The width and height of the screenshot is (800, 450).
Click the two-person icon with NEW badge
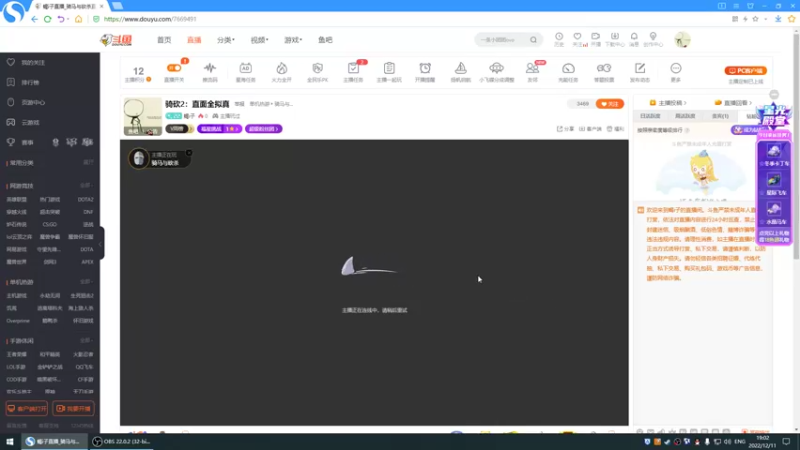[532, 68]
